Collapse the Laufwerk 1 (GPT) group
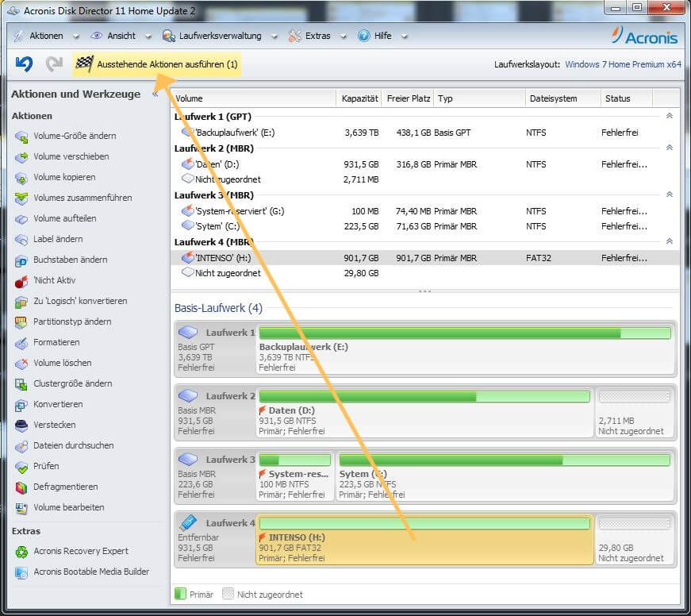The width and height of the screenshot is (691, 616). [669, 117]
